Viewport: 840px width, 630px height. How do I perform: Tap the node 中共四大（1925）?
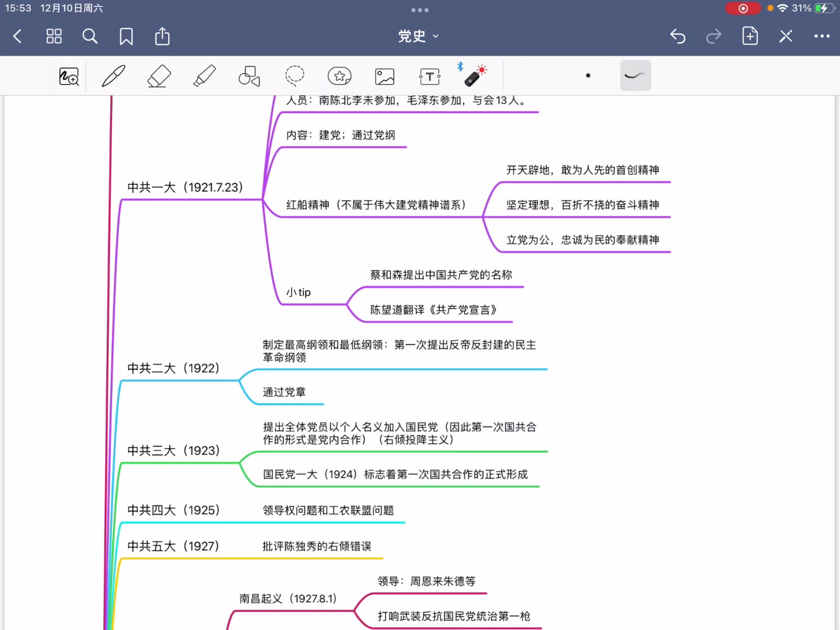coord(173,510)
